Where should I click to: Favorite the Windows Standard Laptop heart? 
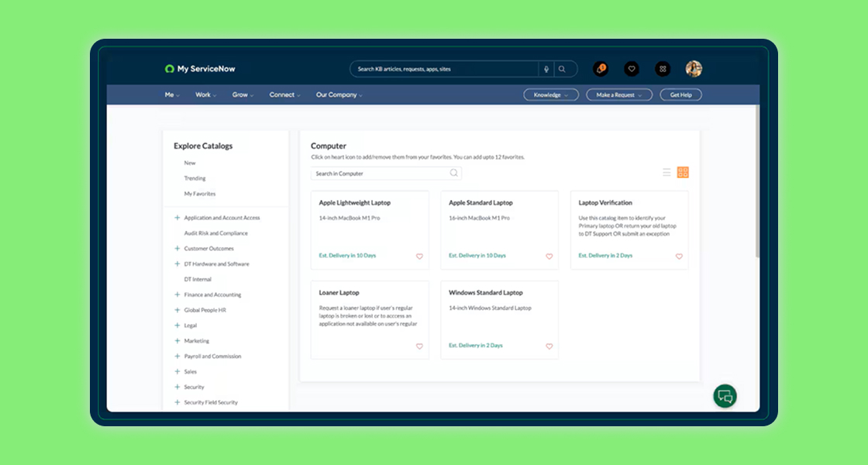(549, 346)
